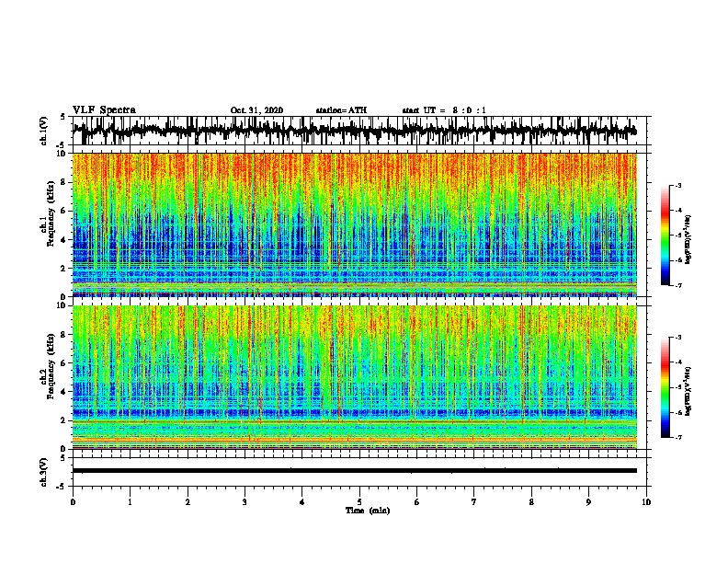Click the ch.1 color scale bar
The height and width of the screenshot is (563, 728).
[x=665, y=236]
